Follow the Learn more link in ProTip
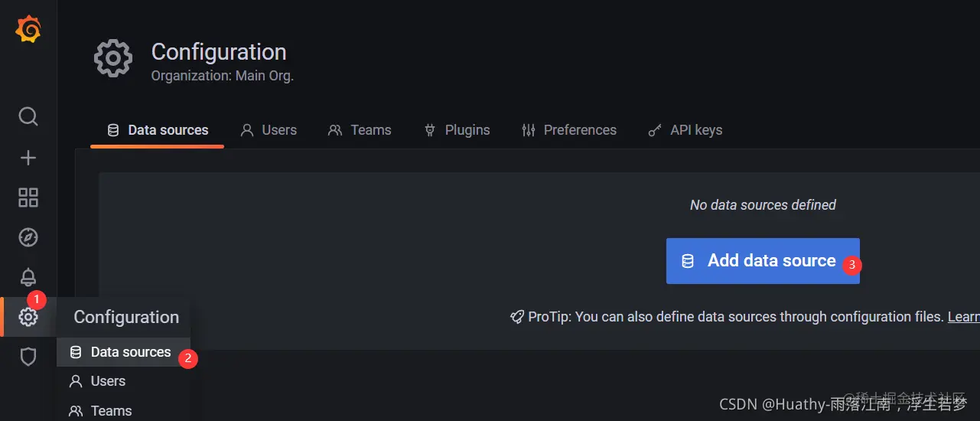This screenshot has width=980, height=421. click(x=963, y=317)
